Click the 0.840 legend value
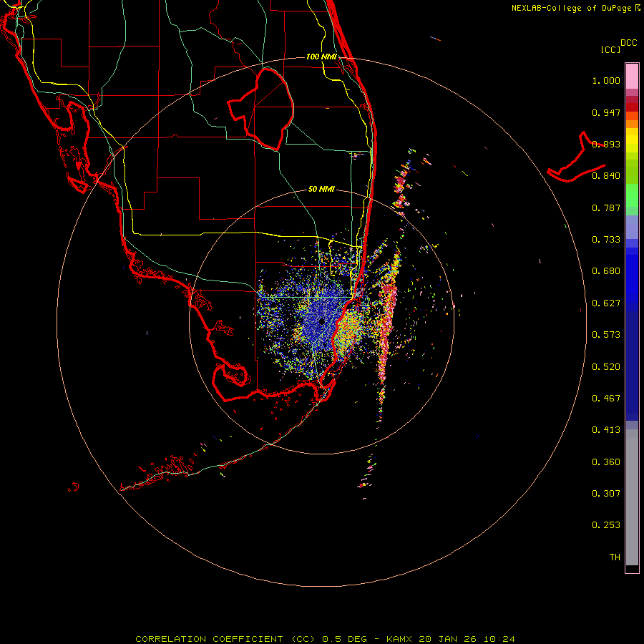The image size is (644, 644). [606, 176]
